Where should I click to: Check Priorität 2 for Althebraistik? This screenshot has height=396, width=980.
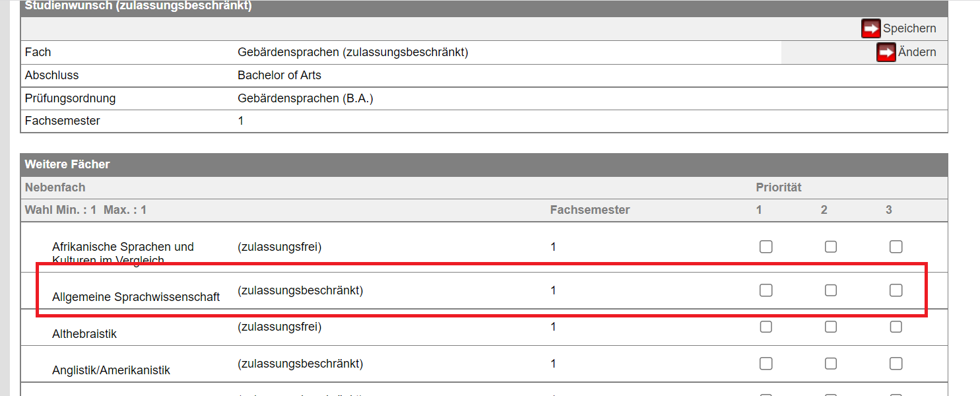coord(830,326)
